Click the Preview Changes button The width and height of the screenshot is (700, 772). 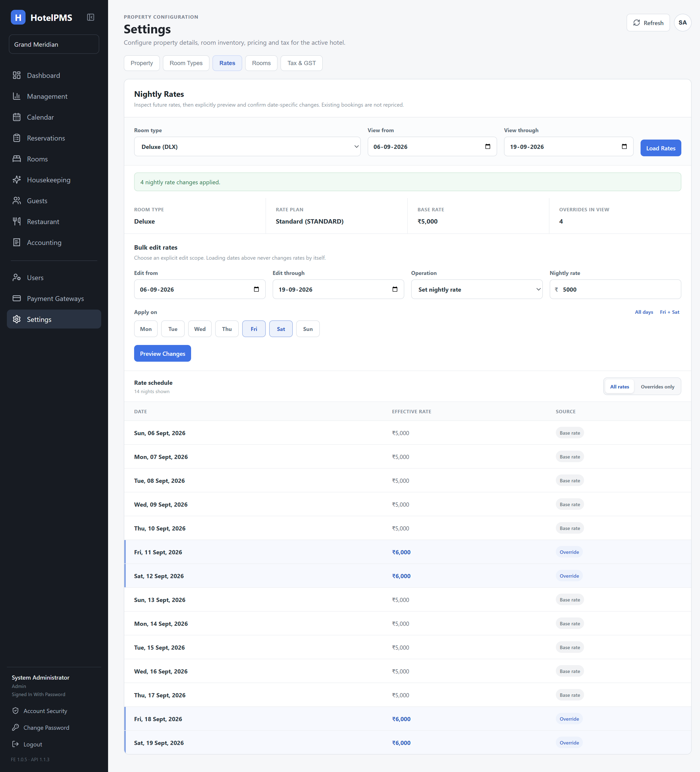coord(163,354)
